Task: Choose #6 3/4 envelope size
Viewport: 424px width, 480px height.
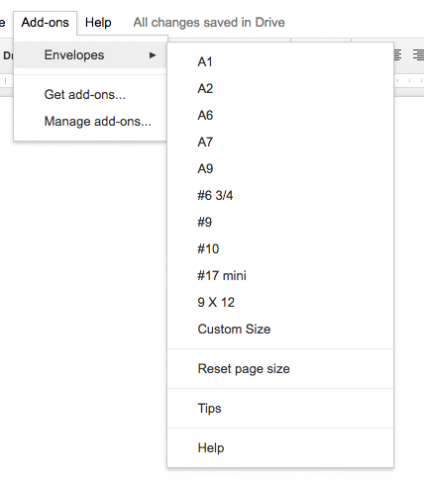Action: (x=280, y=195)
